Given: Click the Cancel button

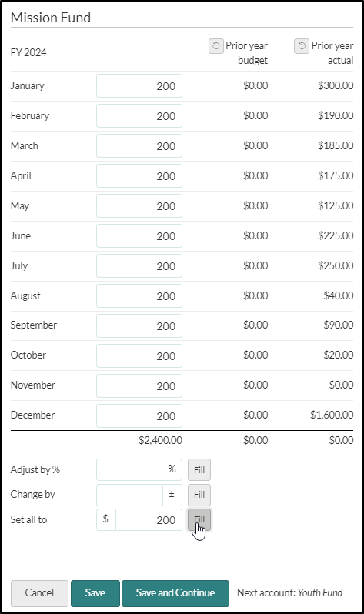Looking at the screenshot, I should click(x=39, y=593).
